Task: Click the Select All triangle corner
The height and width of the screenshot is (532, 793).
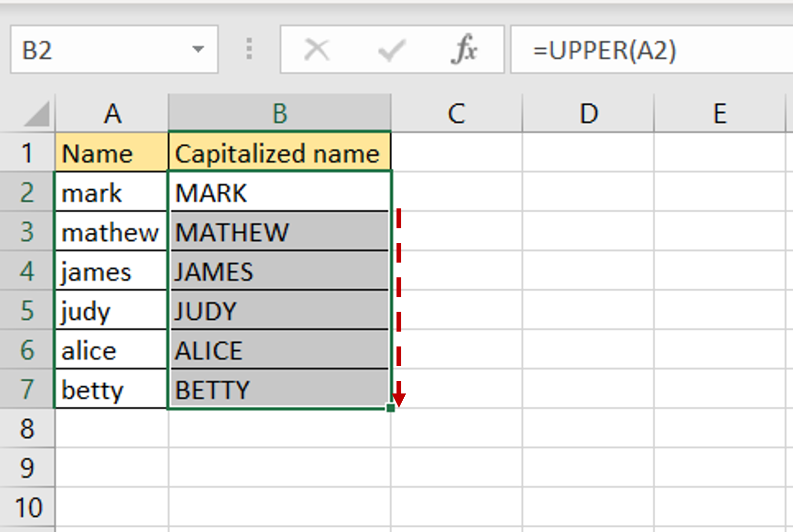Action: pos(36,114)
